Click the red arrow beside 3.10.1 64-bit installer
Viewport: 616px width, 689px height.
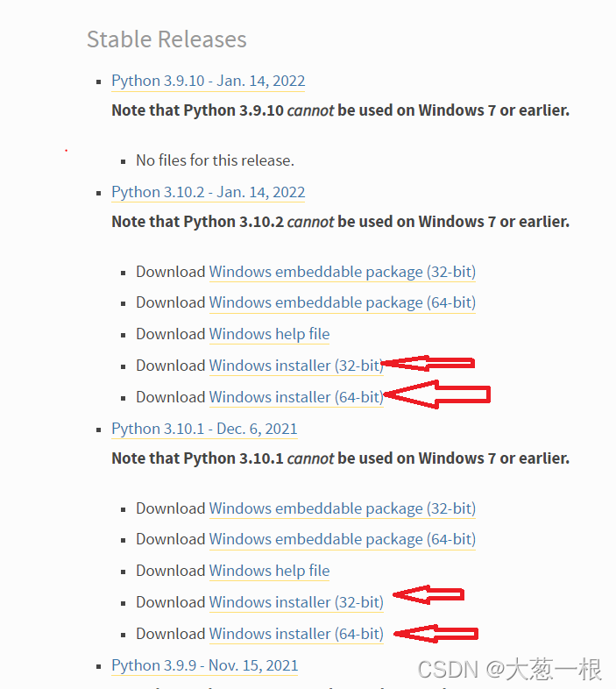[435, 634]
